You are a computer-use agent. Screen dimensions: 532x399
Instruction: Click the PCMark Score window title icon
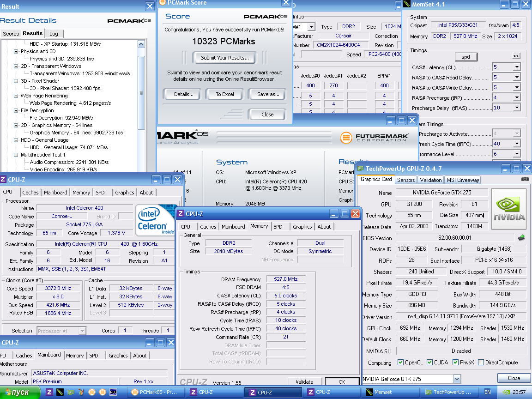click(x=163, y=2)
